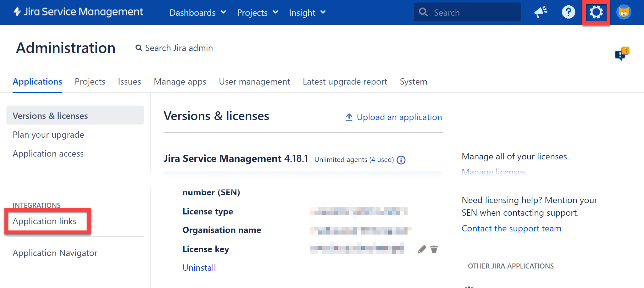
Task: Click the feedback notification icon with badge
Action: [x=622, y=54]
